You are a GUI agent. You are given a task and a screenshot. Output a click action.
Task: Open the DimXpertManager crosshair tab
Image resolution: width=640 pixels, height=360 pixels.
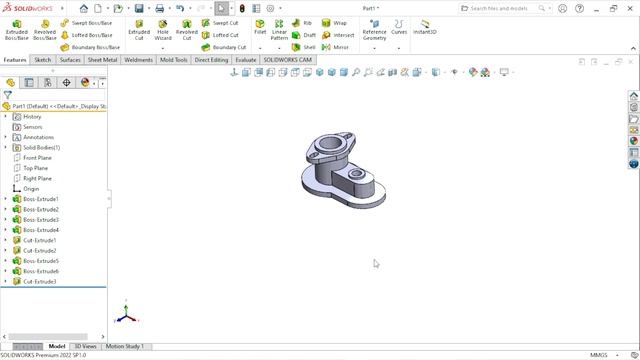(x=66, y=83)
